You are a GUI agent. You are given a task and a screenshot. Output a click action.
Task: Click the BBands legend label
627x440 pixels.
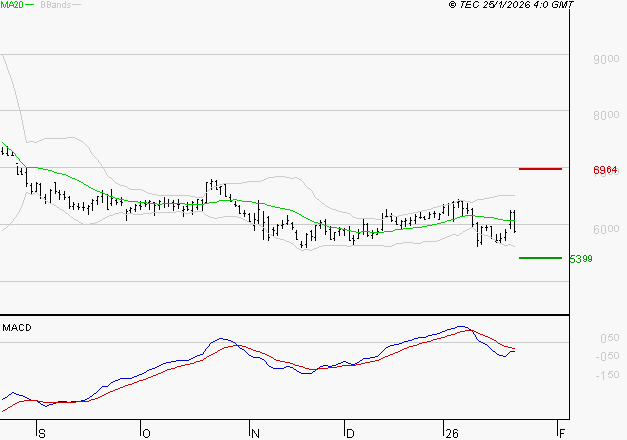click(x=54, y=5)
